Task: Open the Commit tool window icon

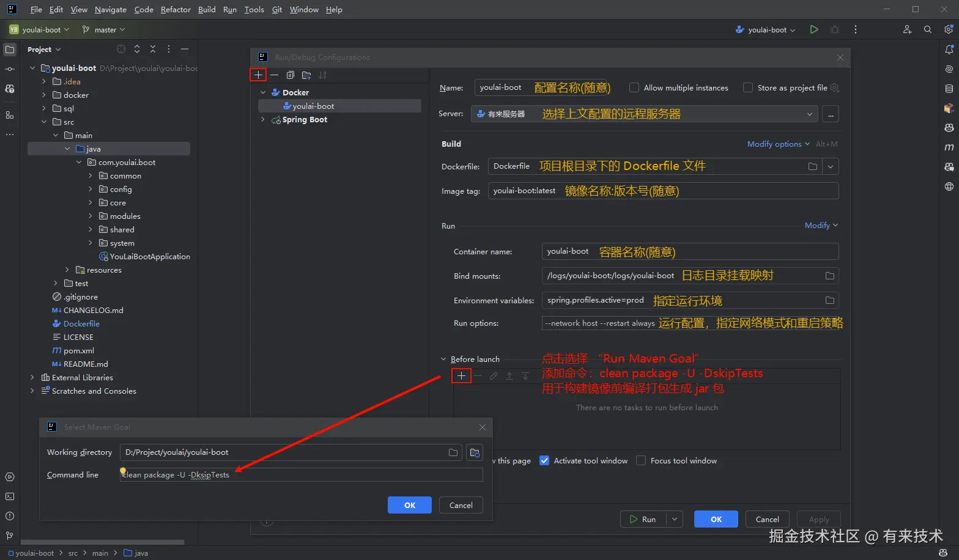Action: tap(10, 69)
